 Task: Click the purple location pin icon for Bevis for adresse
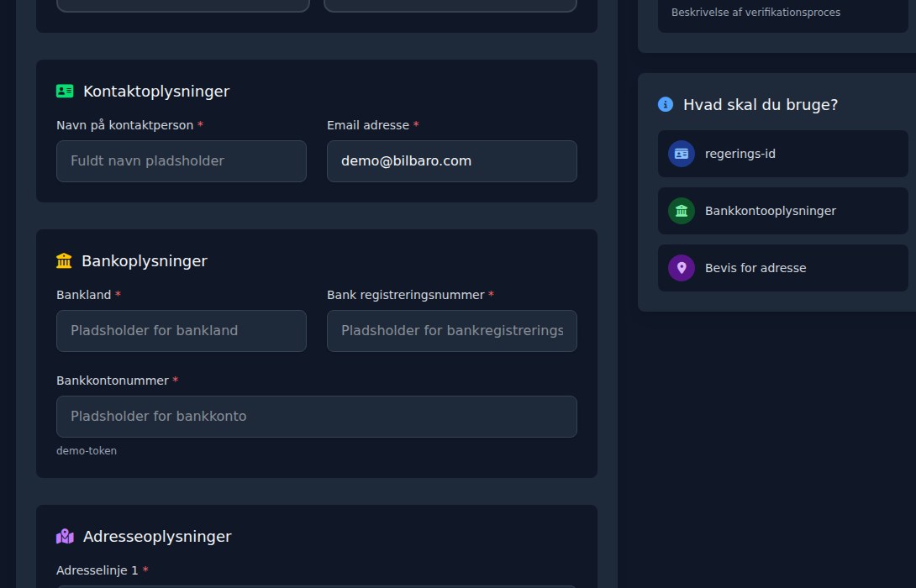(x=682, y=268)
